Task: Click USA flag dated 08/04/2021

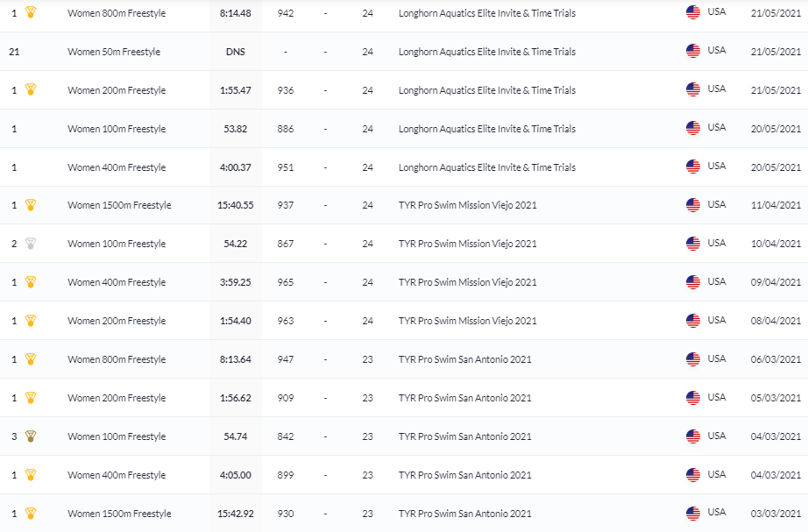Action: (x=693, y=321)
